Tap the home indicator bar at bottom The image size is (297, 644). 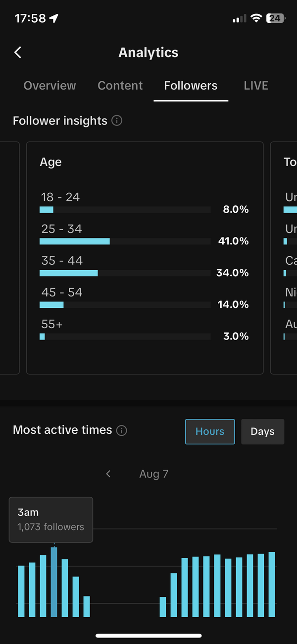[x=148, y=635]
